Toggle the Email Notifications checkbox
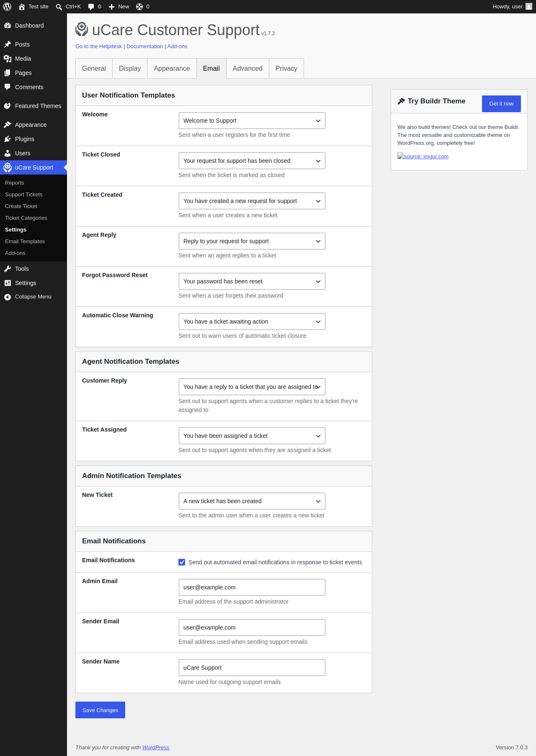536x756 pixels. coord(182,562)
